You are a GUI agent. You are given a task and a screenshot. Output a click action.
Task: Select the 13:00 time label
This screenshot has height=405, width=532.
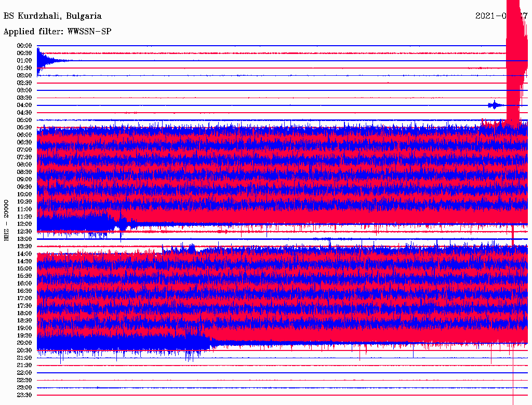click(24, 239)
